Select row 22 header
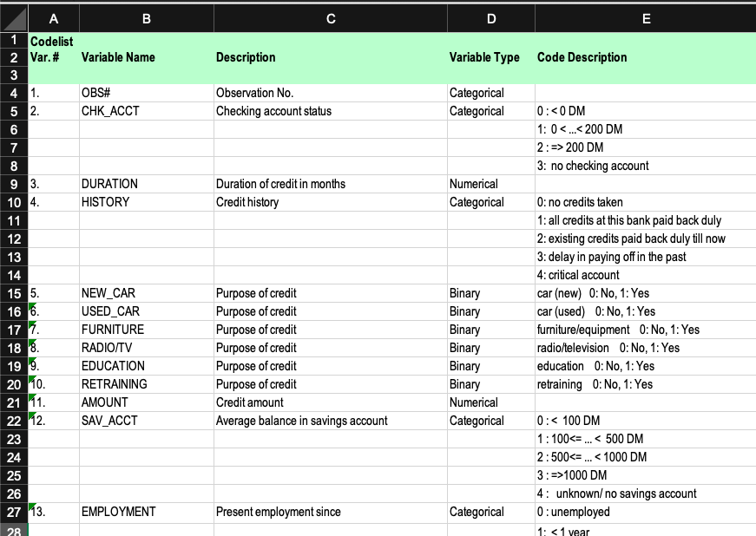This screenshot has width=756, height=536. 14,421
